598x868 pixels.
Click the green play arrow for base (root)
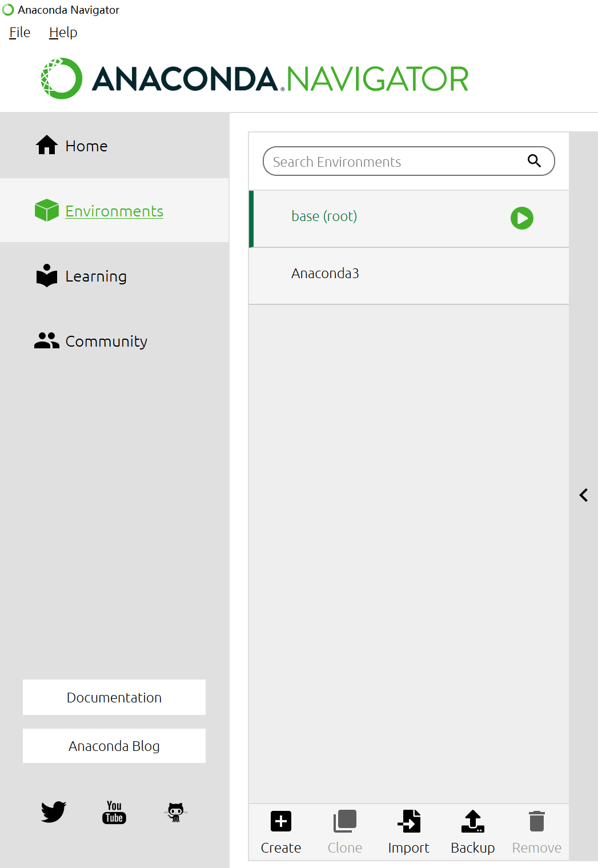point(522,218)
